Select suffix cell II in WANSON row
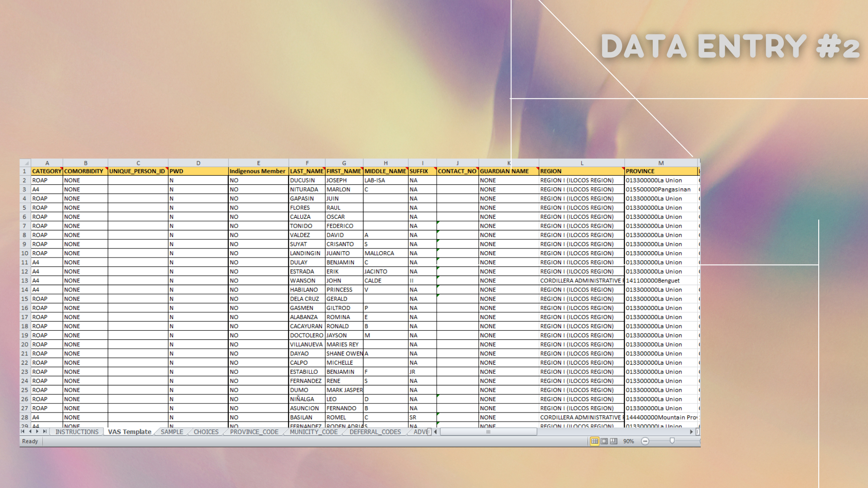 [x=422, y=281]
